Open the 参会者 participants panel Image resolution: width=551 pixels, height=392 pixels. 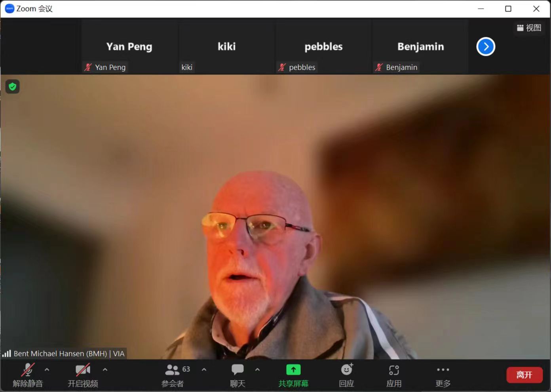tap(173, 375)
